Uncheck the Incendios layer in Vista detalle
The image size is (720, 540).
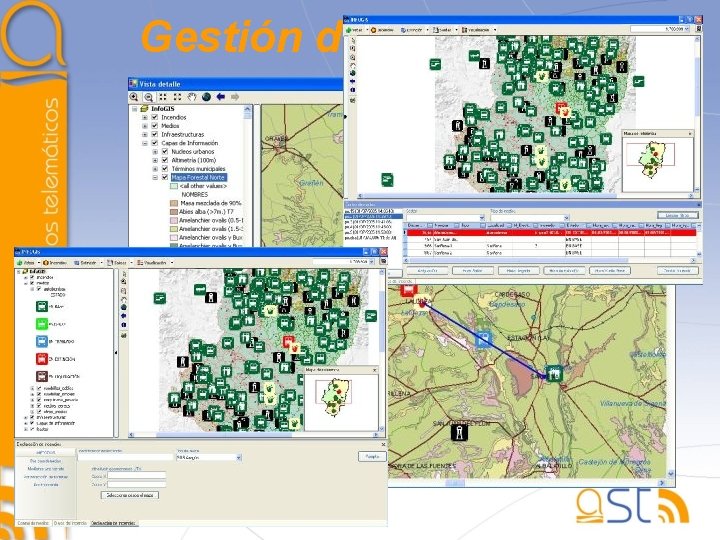pyautogui.click(x=155, y=118)
